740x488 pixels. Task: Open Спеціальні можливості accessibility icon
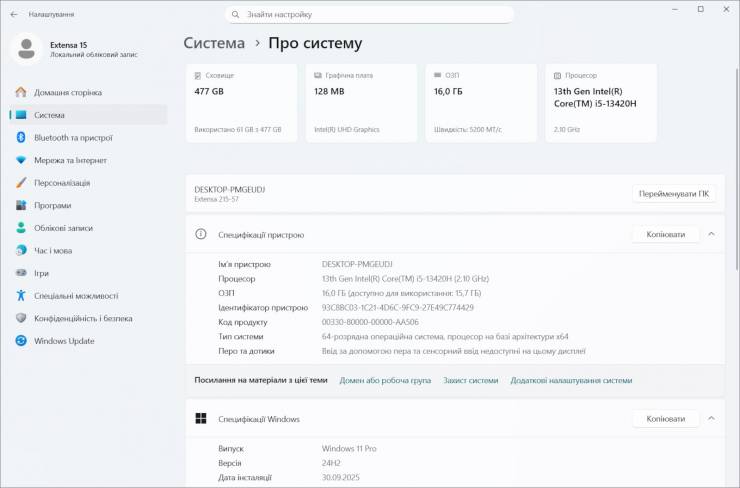point(20,296)
